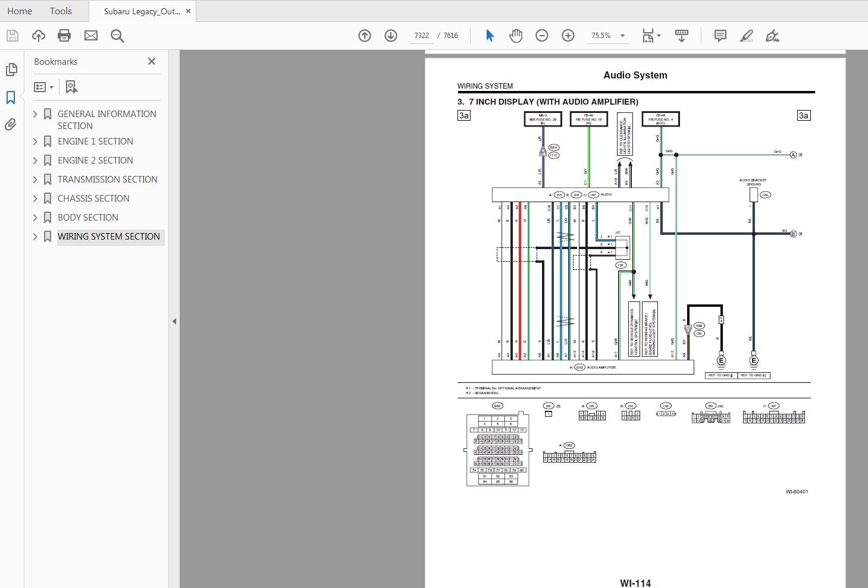Click the scrolling mode keyboard icon
This screenshot has height=588, width=868.
point(682,36)
